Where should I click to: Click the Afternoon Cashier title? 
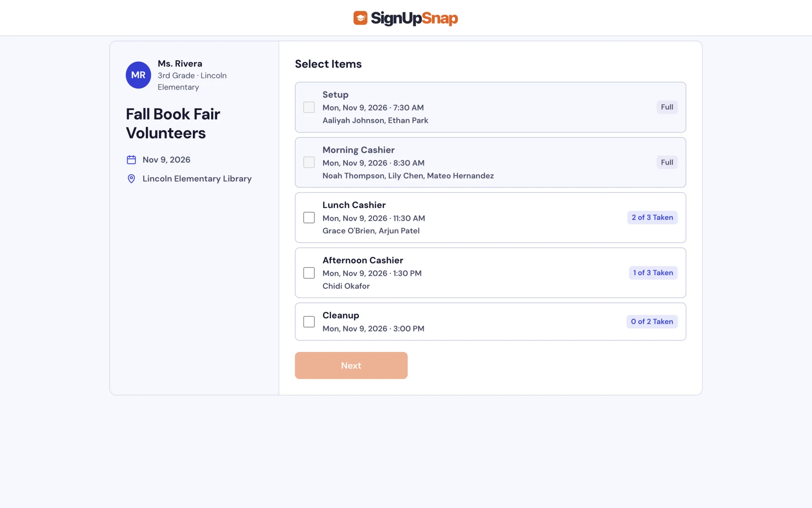[363, 261]
